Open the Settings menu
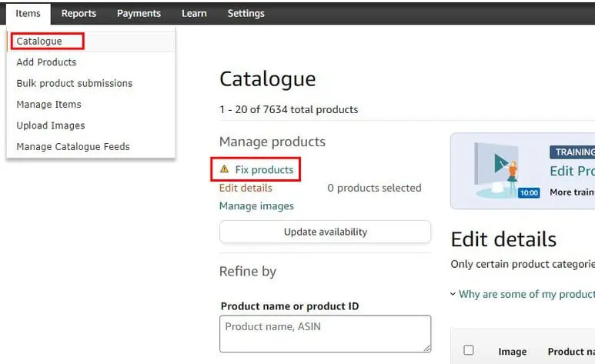This screenshot has width=595, height=364. coord(246,14)
